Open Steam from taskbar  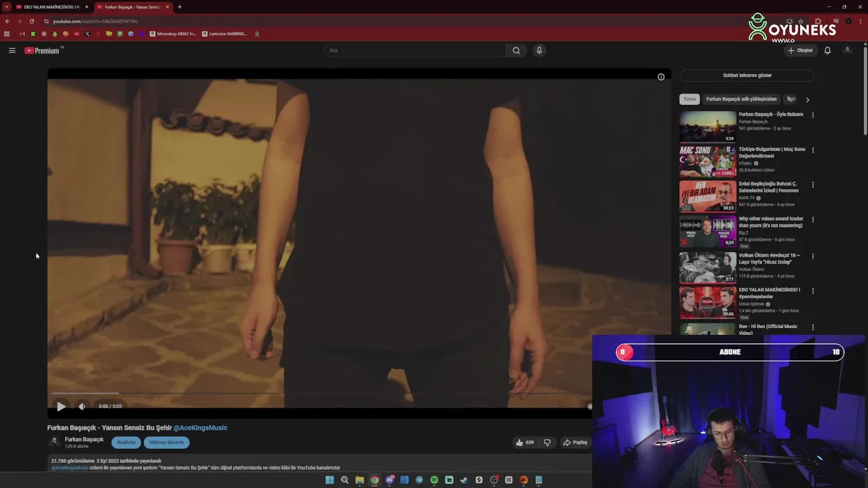[x=464, y=480]
